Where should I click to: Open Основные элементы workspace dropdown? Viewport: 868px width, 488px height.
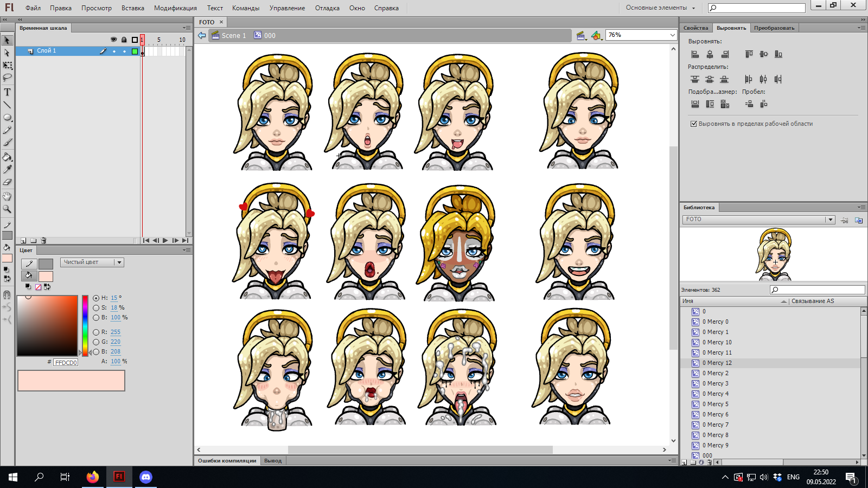660,8
